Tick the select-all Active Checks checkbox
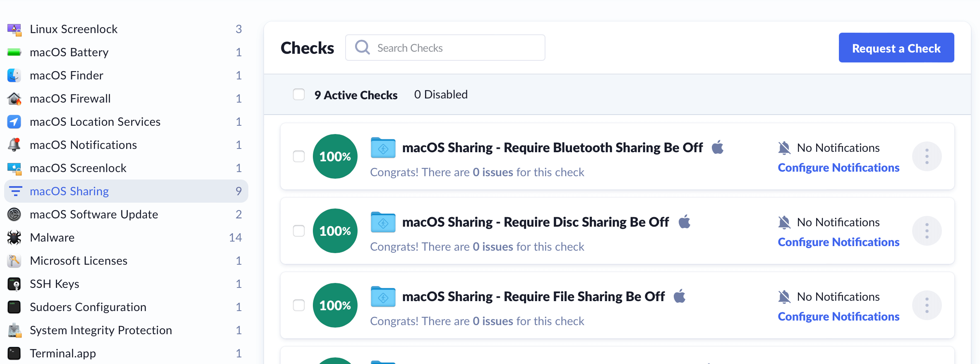980x364 pixels. point(299,94)
